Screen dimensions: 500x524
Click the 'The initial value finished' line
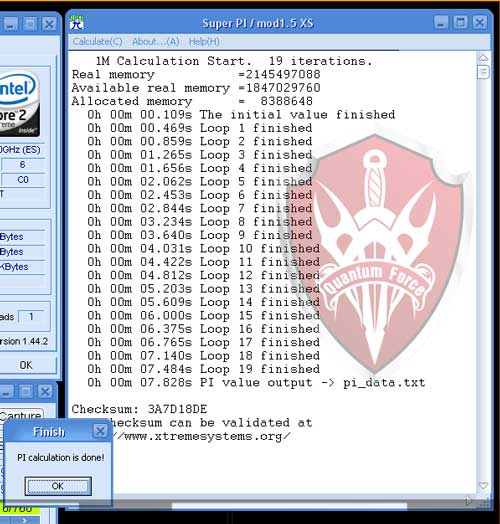click(x=241, y=115)
